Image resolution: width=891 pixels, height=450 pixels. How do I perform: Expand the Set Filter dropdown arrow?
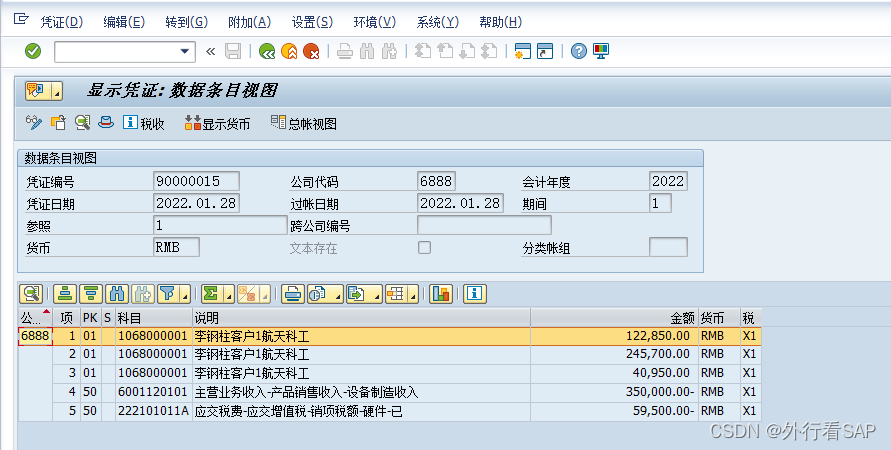(x=185, y=294)
